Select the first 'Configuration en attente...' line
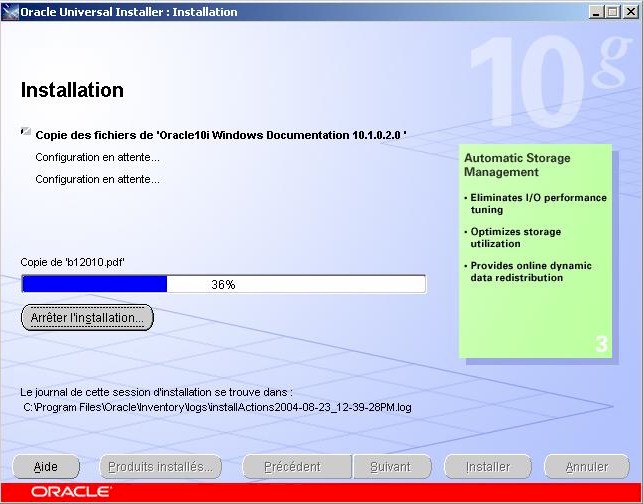This screenshot has width=643, height=504. point(97,157)
